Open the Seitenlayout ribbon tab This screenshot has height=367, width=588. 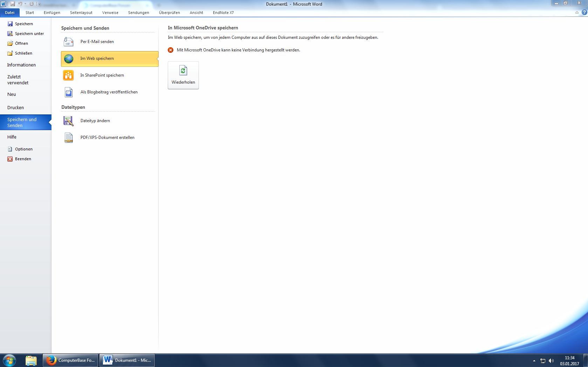point(81,13)
